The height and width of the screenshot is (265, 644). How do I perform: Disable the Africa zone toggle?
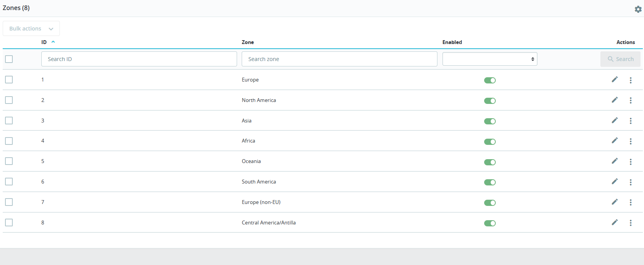pyautogui.click(x=490, y=142)
